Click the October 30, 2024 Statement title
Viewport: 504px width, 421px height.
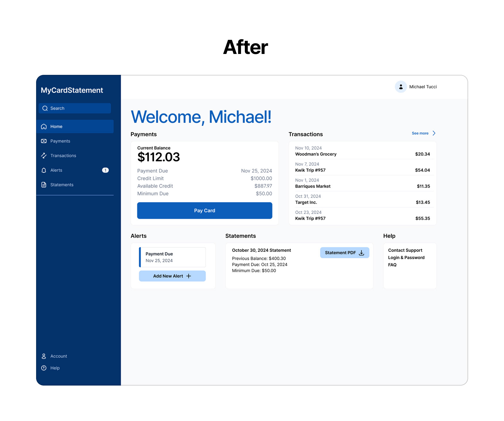pos(262,250)
